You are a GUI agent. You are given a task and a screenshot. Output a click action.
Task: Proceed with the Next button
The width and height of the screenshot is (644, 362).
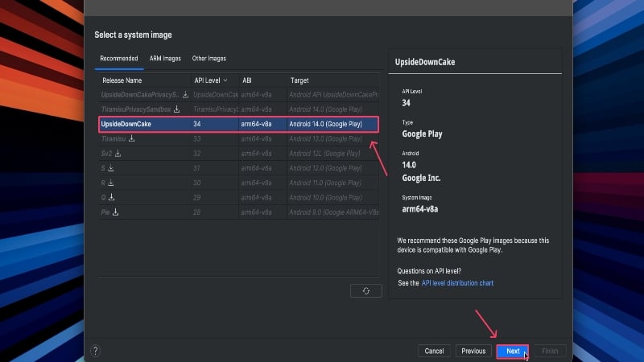(513, 351)
